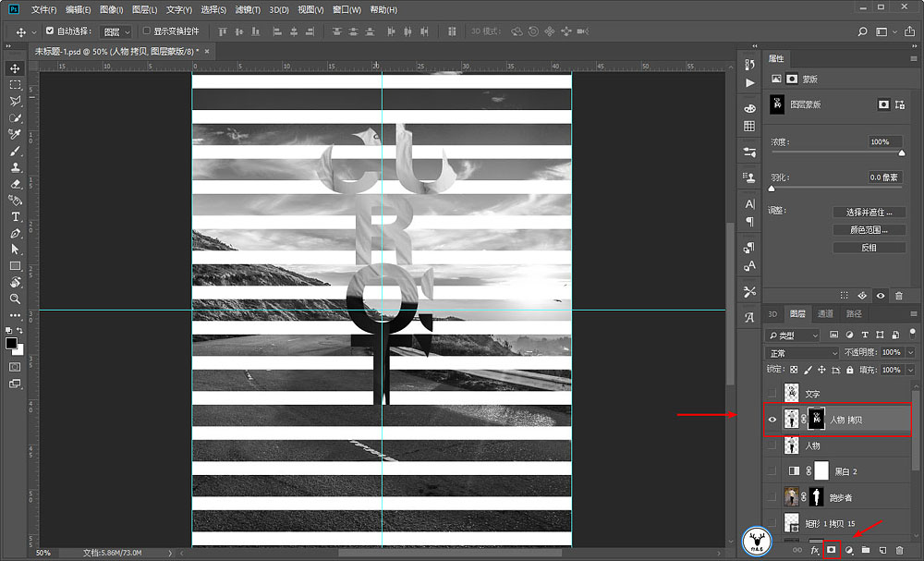Image resolution: width=924 pixels, height=561 pixels.
Task: Toggle Quick Mask mode in the toolbox
Action: click(x=15, y=367)
